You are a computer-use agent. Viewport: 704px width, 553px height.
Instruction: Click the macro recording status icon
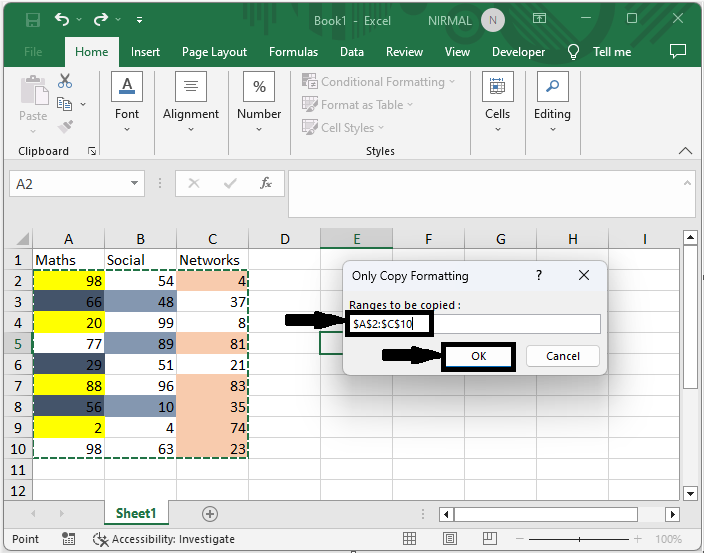point(68,539)
